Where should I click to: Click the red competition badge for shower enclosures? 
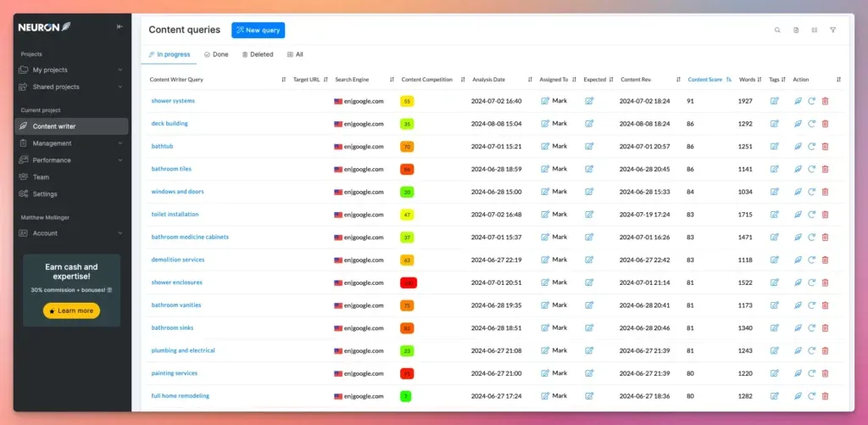coord(409,282)
